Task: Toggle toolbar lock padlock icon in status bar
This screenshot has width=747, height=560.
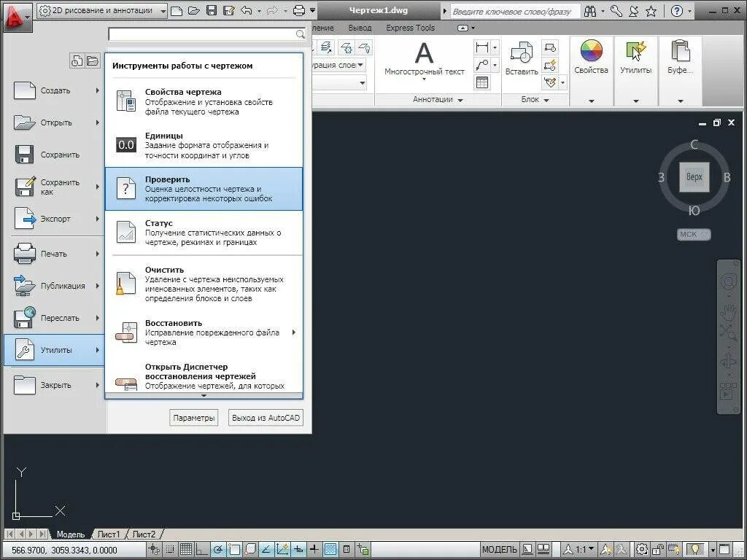Action: coord(658,550)
